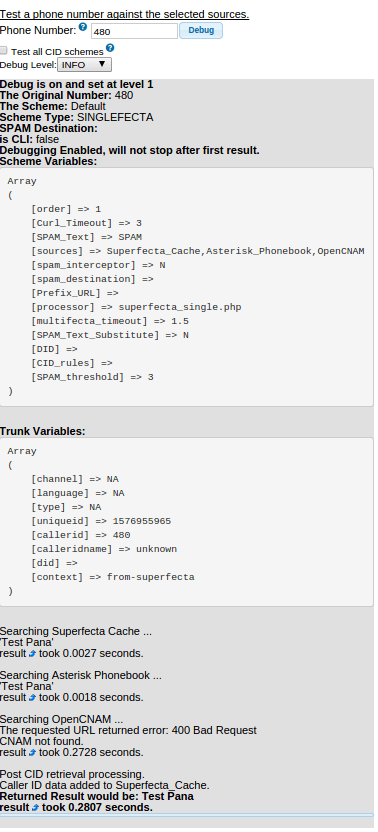The height and width of the screenshot is (832, 378).
Task: Open help icon next to Test all CID schemes
Action: (x=110, y=48)
